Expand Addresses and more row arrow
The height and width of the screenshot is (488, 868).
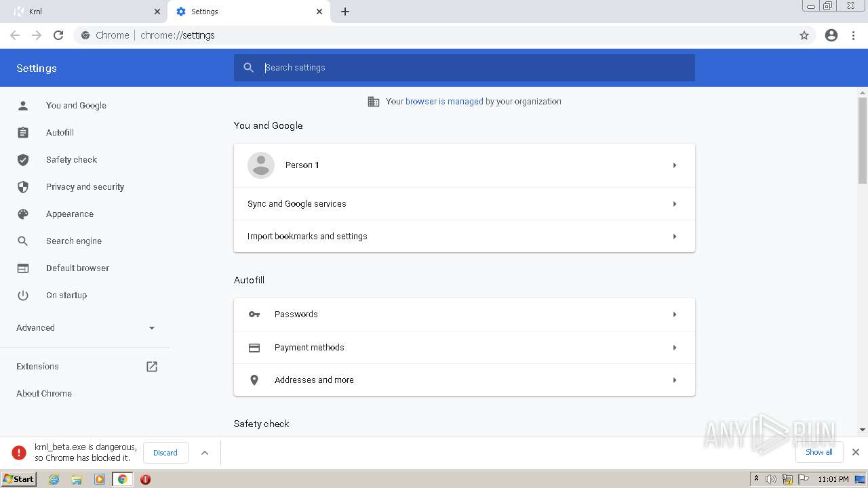click(675, 380)
